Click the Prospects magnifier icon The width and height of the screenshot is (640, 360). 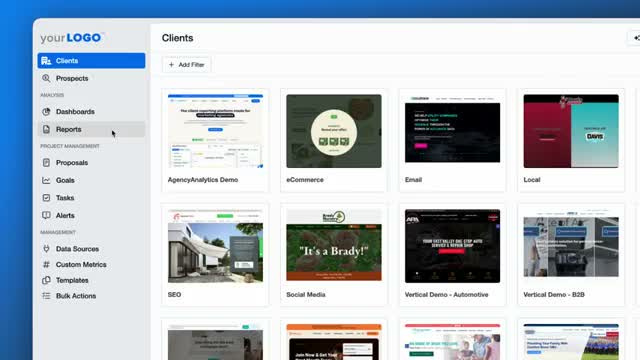click(46, 78)
